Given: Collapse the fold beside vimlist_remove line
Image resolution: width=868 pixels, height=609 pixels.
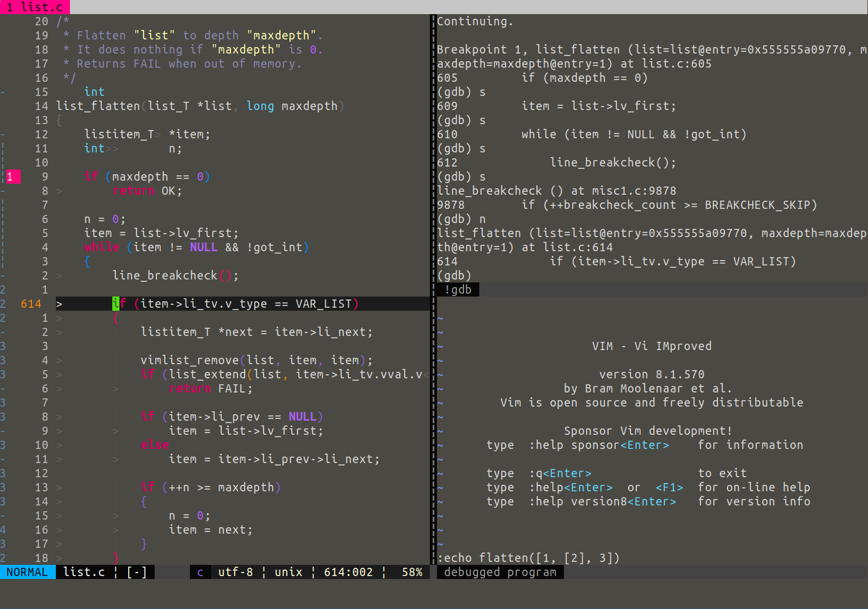Looking at the screenshot, I should (x=3, y=360).
